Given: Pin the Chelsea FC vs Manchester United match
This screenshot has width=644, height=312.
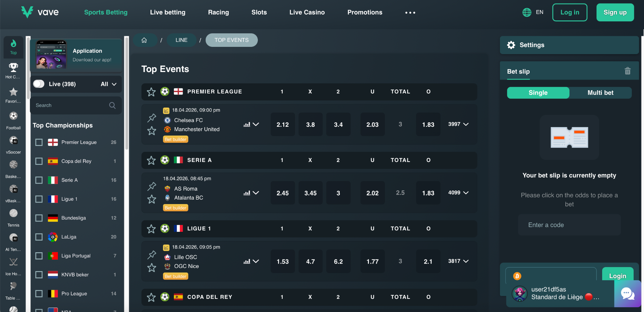Looking at the screenshot, I should (x=152, y=118).
